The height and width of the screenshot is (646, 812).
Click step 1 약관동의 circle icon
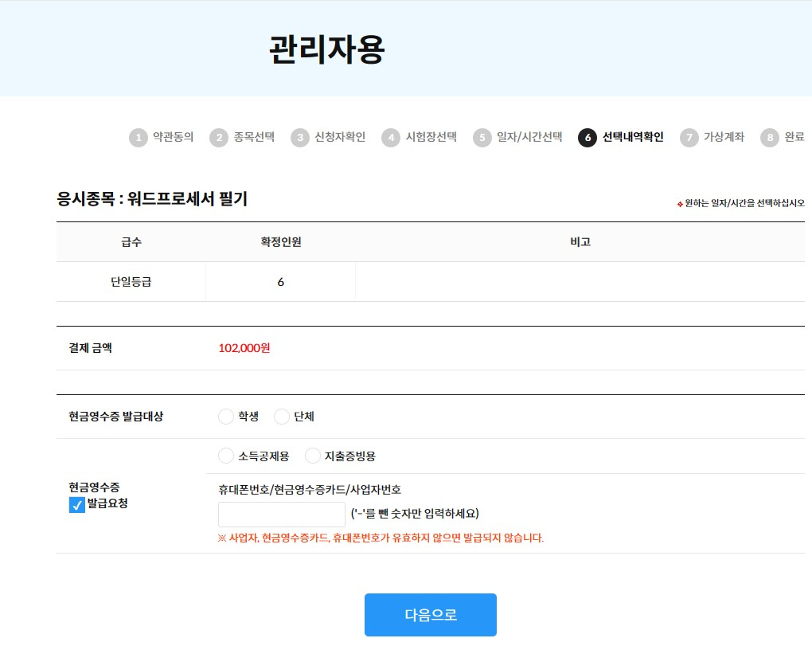(x=139, y=138)
